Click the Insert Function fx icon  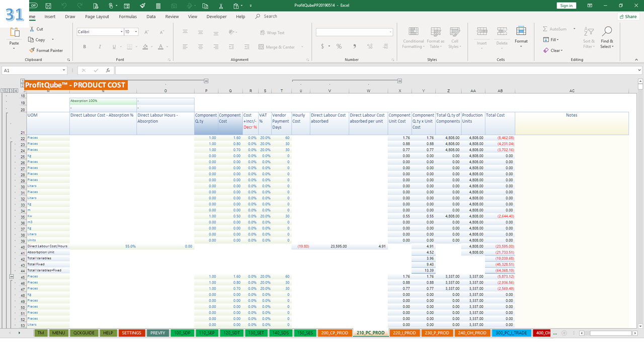coord(108,70)
